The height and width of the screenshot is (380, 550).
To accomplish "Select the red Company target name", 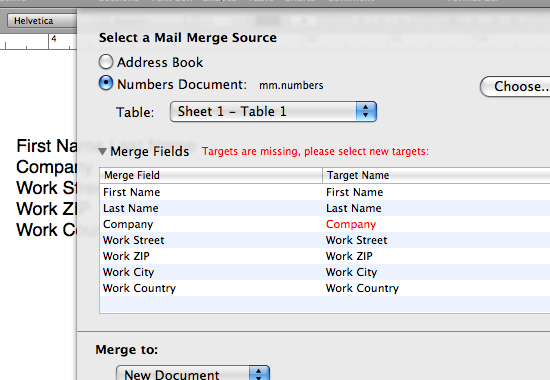I will point(351,224).
